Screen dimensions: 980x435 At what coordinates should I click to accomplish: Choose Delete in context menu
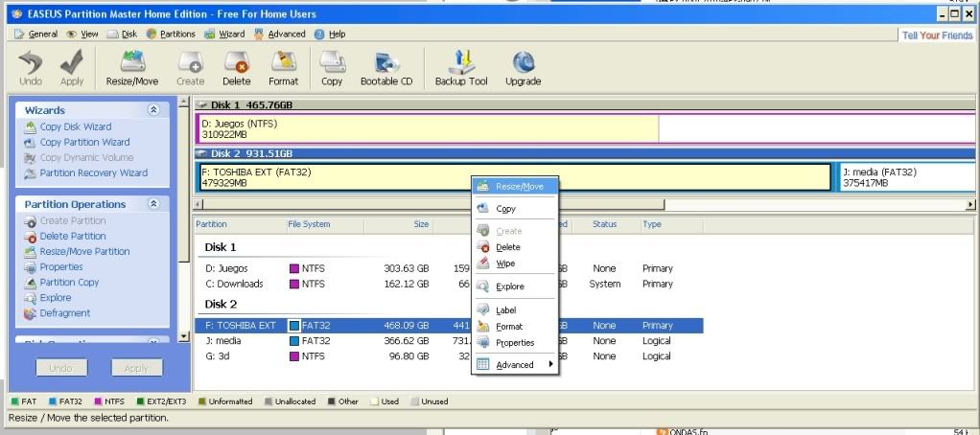tap(515, 247)
